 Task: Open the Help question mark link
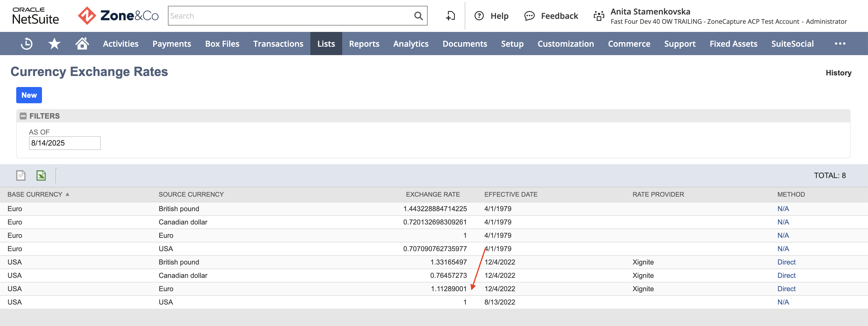tap(491, 16)
